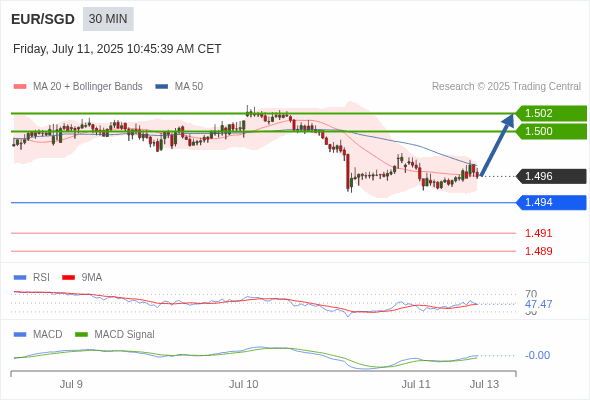Click the 1.489 red support label
590x400 pixels.
[x=538, y=251]
